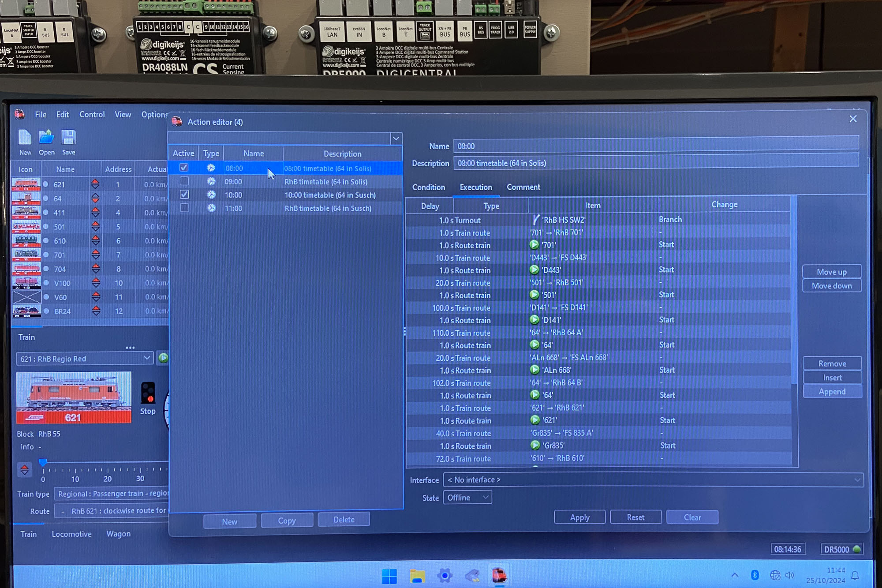Expand the Interface No interface dropdown
Image resolution: width=882 pixels, height=588 pixels.
856,480
